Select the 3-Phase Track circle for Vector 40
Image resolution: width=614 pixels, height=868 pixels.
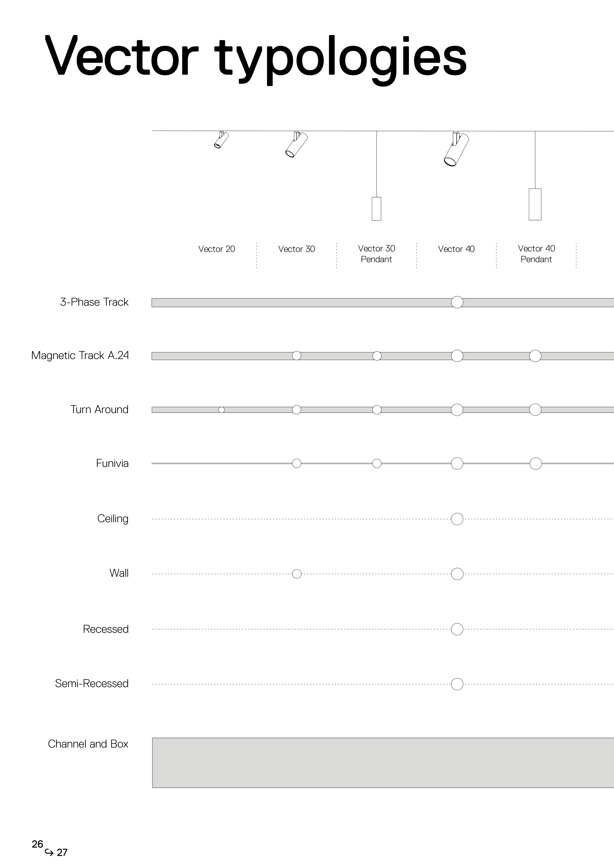tap(457, 303)
